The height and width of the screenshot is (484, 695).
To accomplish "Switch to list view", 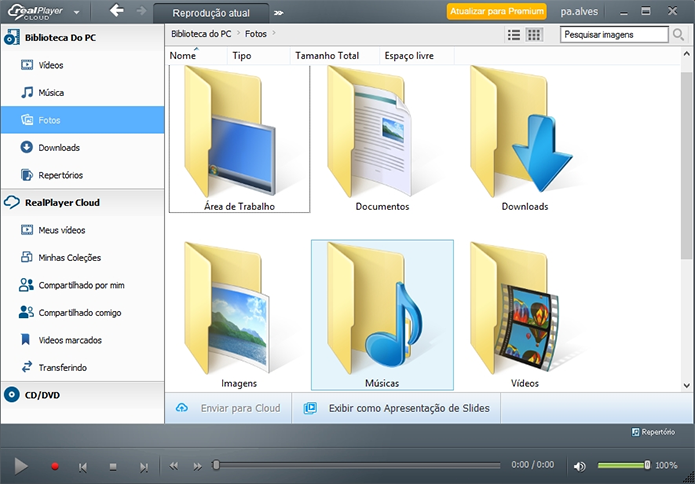I will point(514,35).
